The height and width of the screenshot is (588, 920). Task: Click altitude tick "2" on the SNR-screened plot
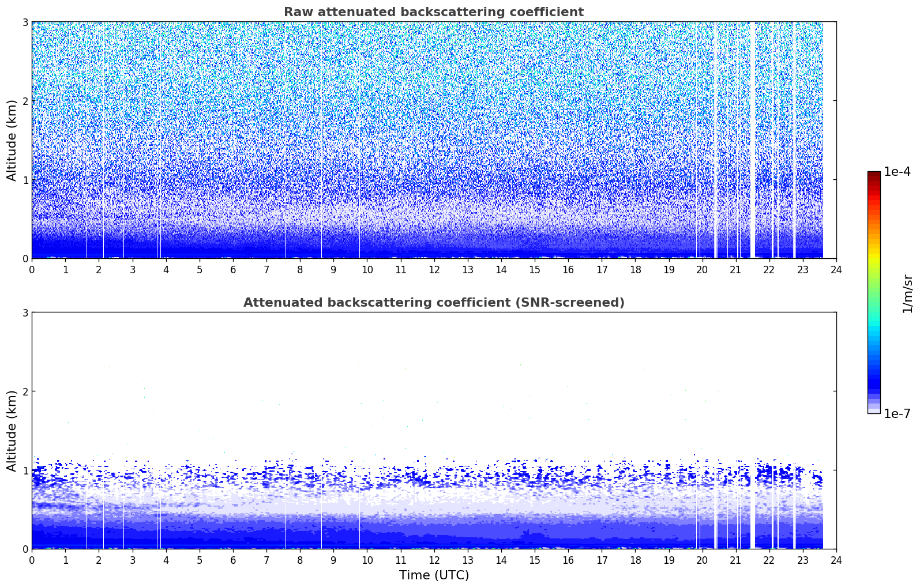[x=25, y=391]
